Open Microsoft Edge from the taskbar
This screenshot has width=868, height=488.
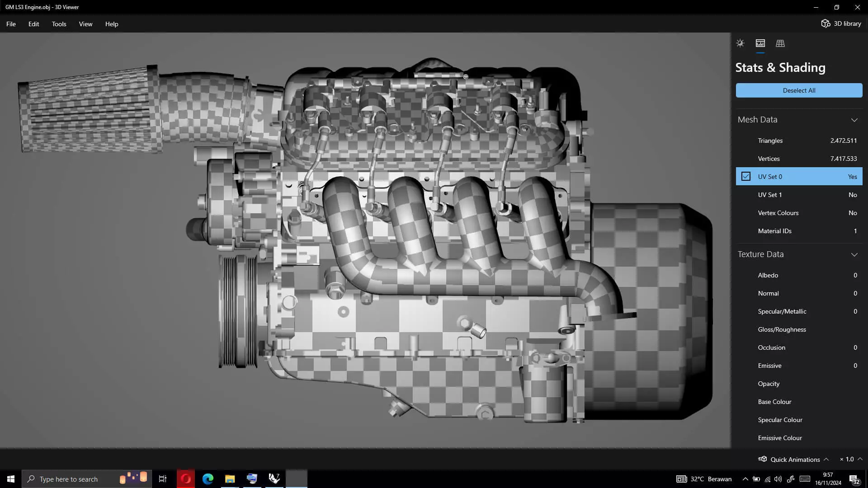[x=208, y=479]
